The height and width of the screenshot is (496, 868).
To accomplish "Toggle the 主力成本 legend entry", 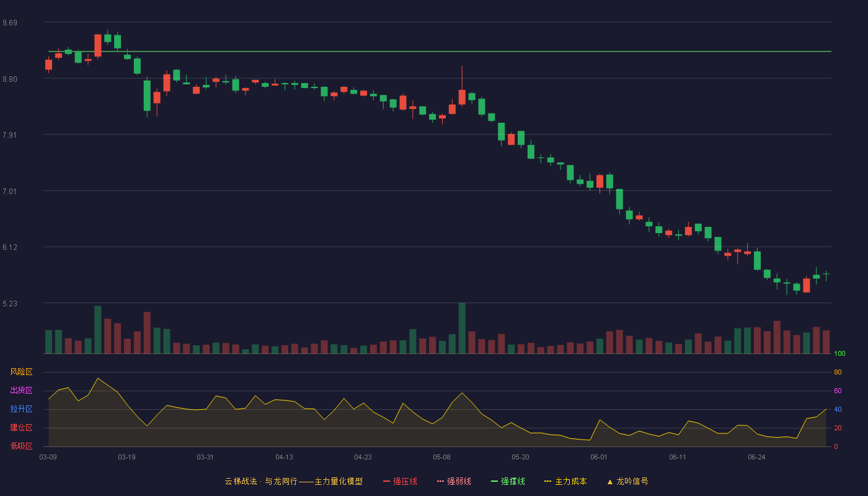I will tap(565, 481).
